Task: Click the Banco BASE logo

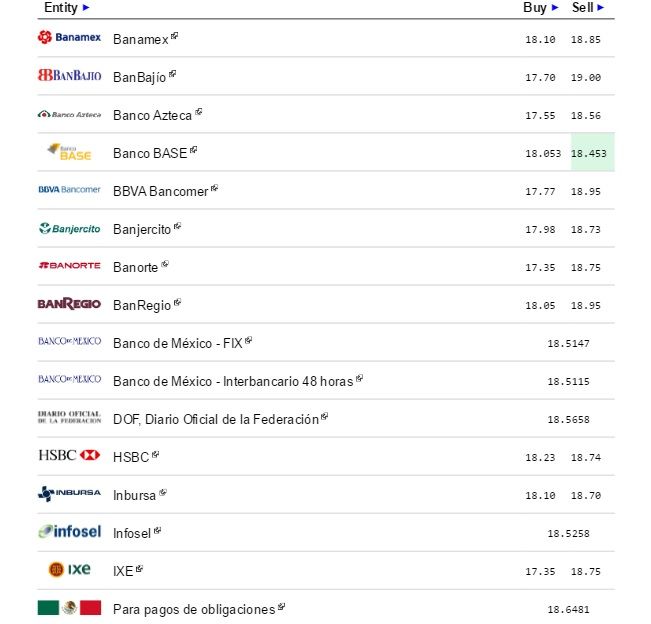Action: (69, 152)
